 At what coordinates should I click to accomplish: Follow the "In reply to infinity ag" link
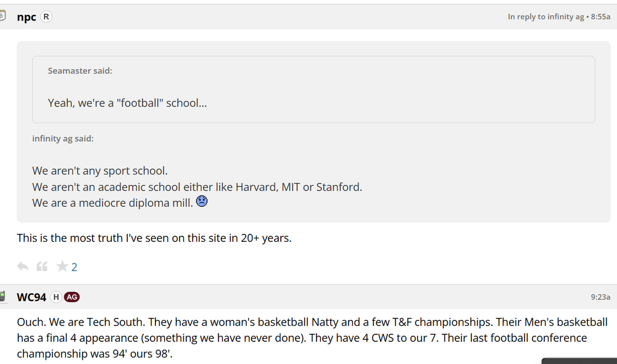pos(545,17)
